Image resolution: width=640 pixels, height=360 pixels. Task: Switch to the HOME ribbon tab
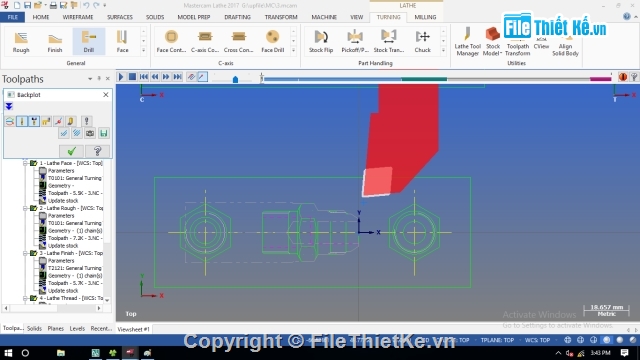coord(41,17)
